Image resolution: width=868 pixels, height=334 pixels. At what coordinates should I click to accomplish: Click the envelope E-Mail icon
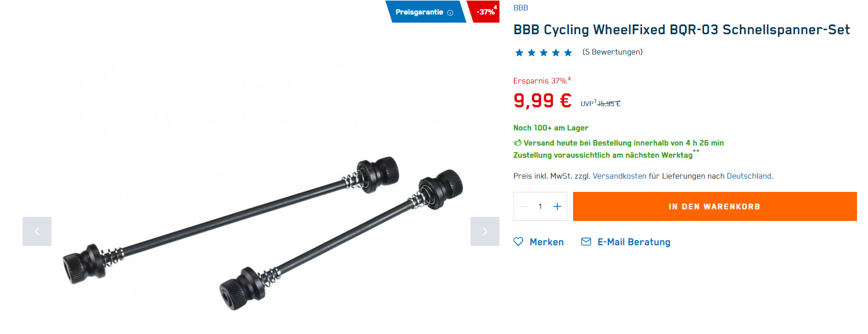pos(586,241)
